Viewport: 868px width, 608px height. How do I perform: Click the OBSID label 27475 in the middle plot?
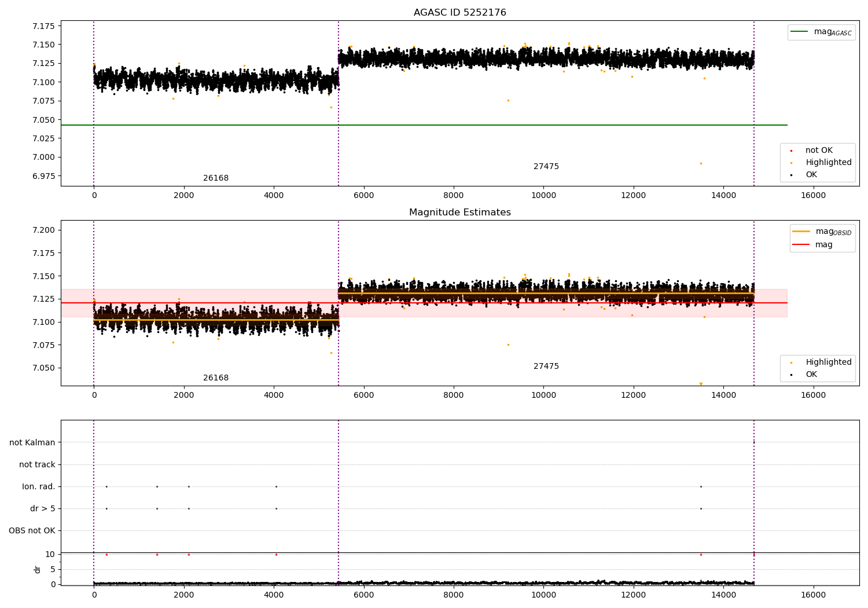coord(546,367)
